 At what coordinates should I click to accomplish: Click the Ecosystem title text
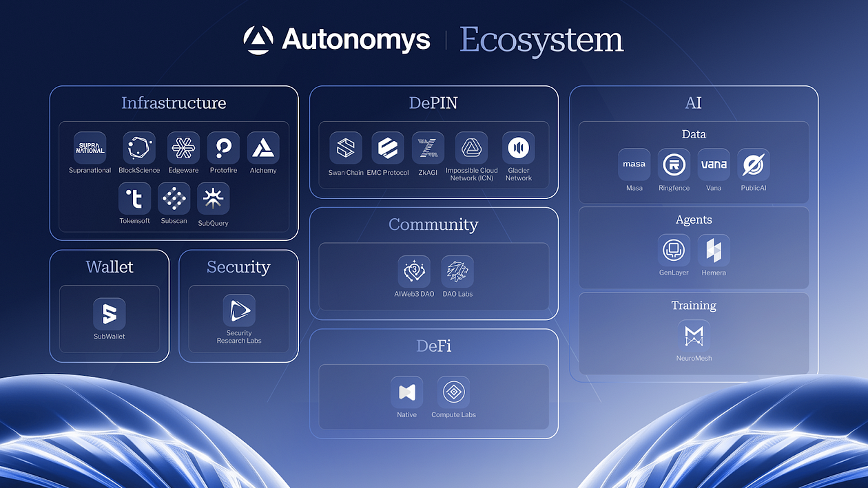(x=541, y=41)
